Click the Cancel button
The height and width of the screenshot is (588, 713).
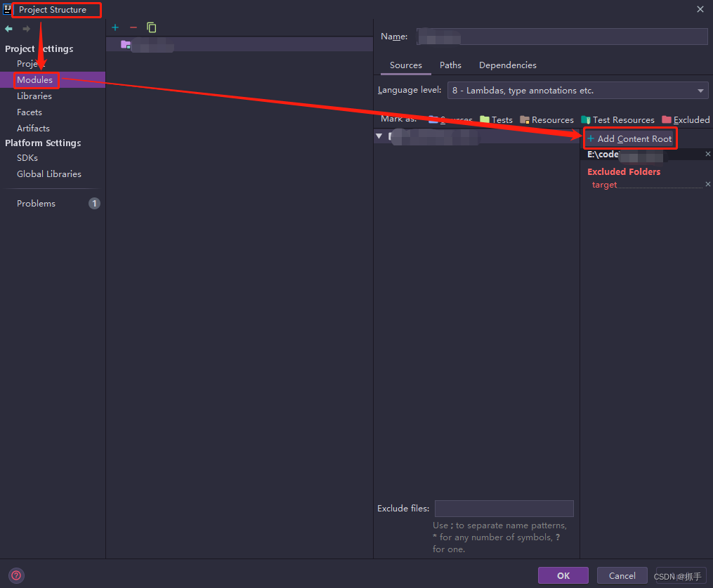pos(622,575)
